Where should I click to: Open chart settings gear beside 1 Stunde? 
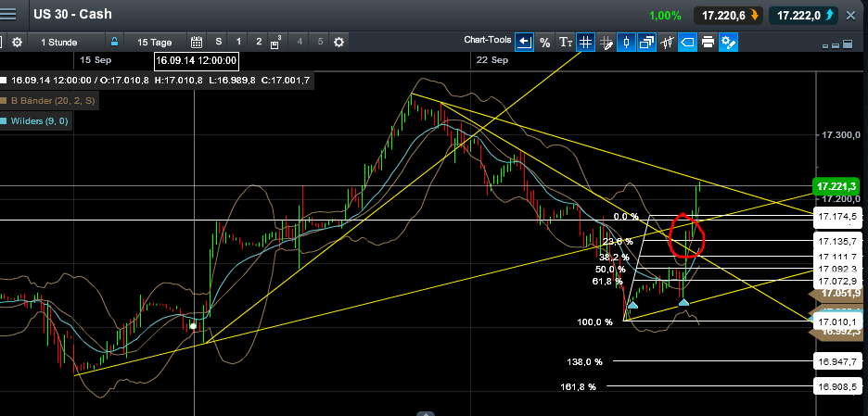[x=18, y=42]
